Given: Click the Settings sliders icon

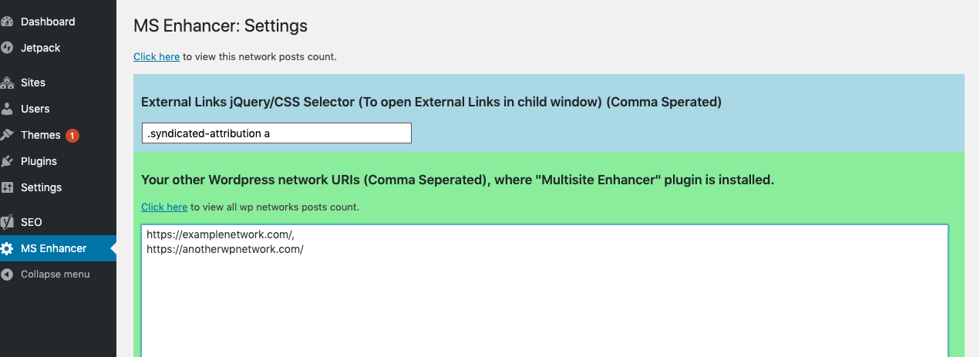Looking at the screenshot, I should click(x=7, y=187).
